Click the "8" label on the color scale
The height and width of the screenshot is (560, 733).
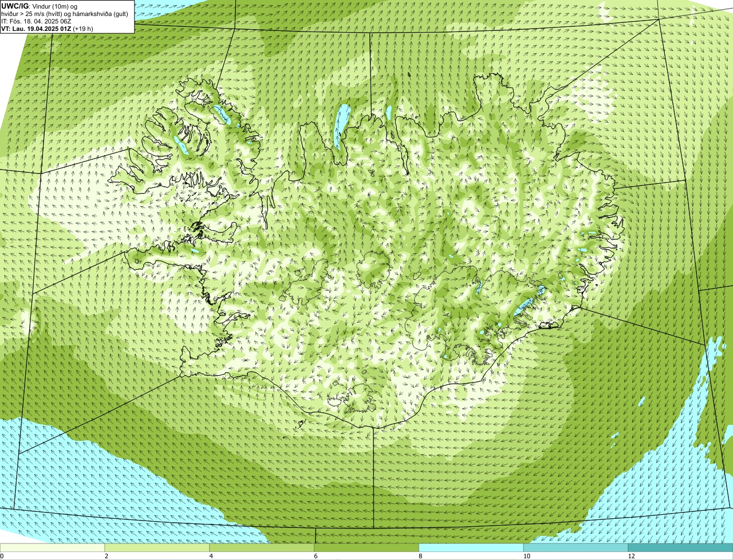(x=421, y=556)
